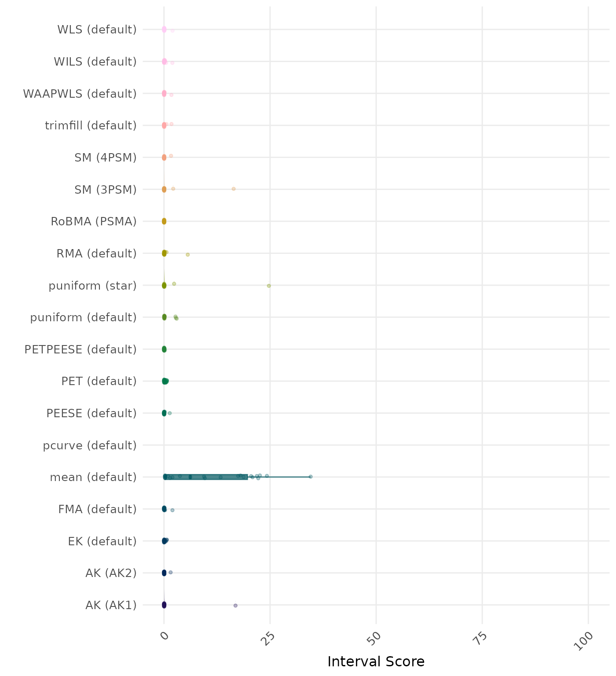Click the pcurve (default) label
Screen dimensions: 616x676
[90, 445]
